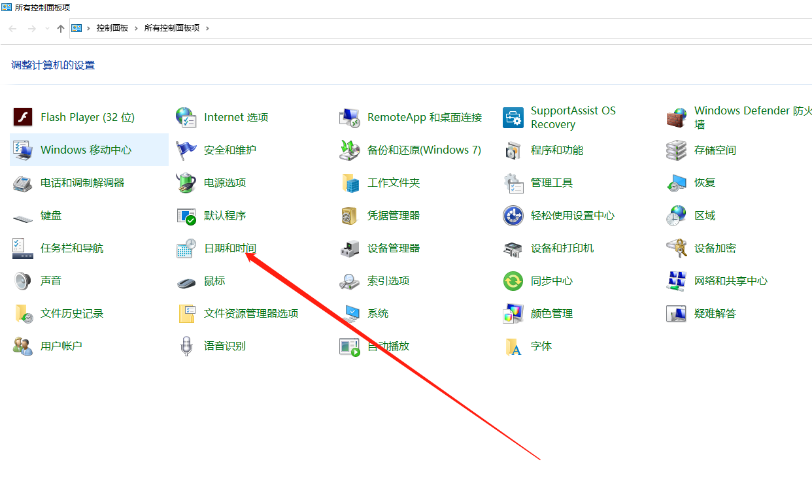Select 控制面板 in the breadcrumb path

click(112, 28)
